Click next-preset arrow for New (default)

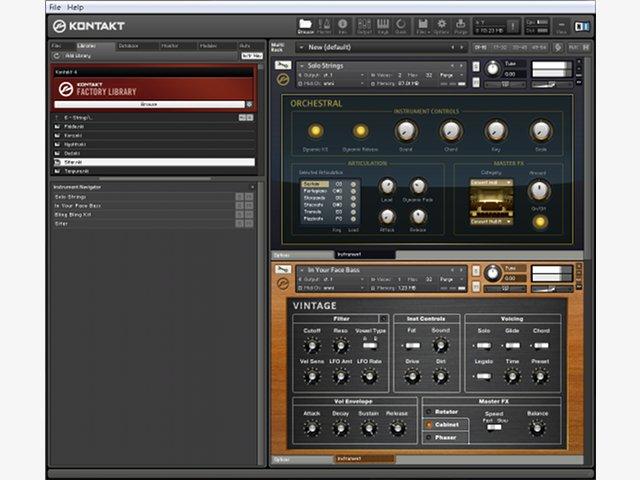coord(462,47)
